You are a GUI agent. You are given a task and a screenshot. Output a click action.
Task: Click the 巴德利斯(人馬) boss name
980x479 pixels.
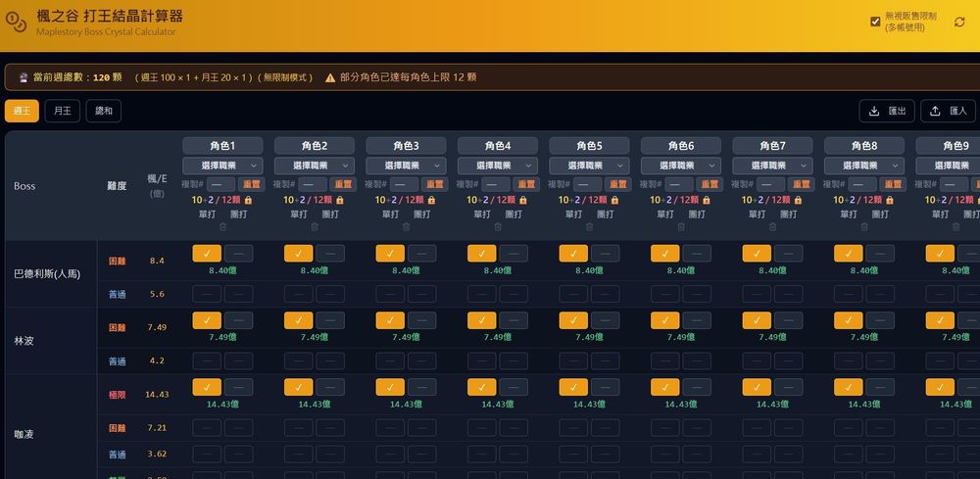click(47, 274)
